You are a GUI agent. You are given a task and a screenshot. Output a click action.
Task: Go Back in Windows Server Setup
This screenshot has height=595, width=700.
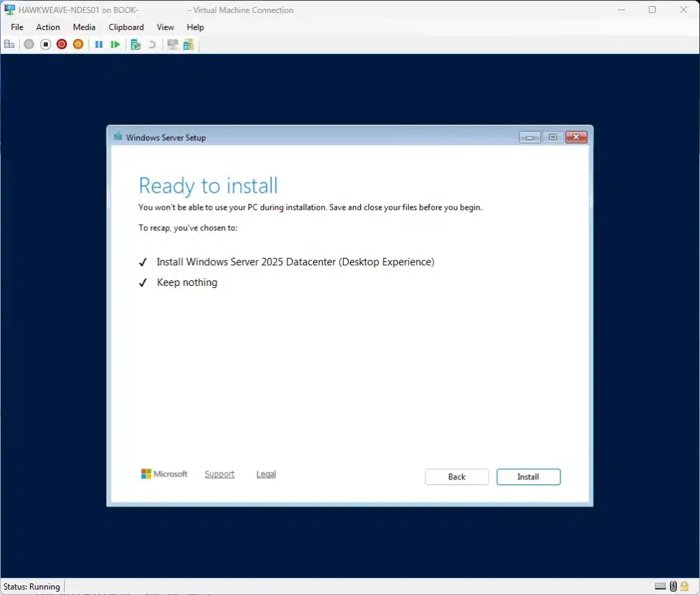click(x=457, y=477)
